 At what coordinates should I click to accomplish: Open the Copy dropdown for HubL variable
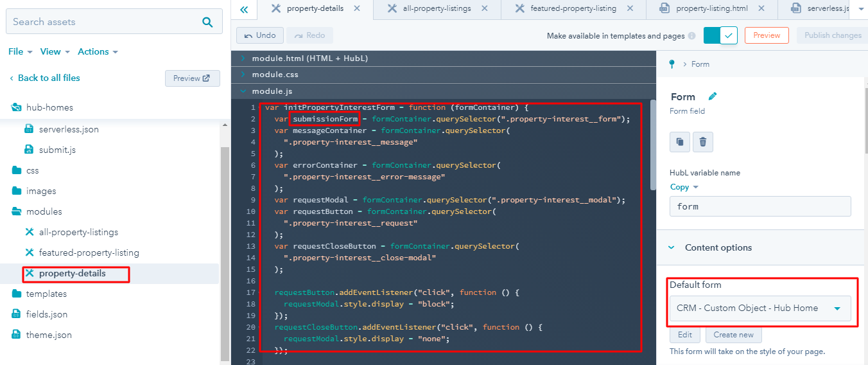click(684, 187)
